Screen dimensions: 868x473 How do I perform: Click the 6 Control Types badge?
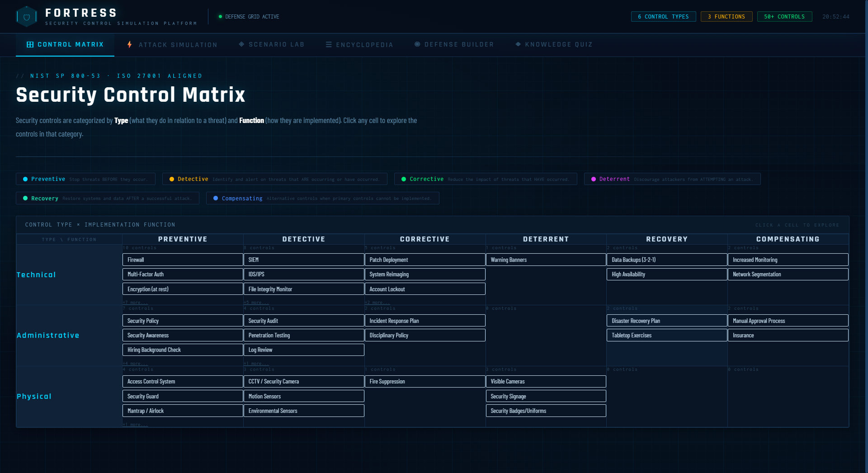(663, 17)
